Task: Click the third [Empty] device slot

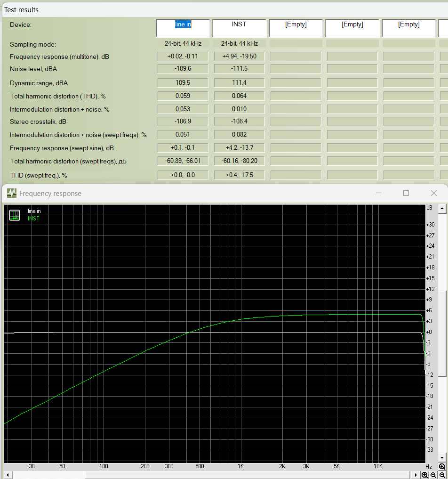Action: 408,28
